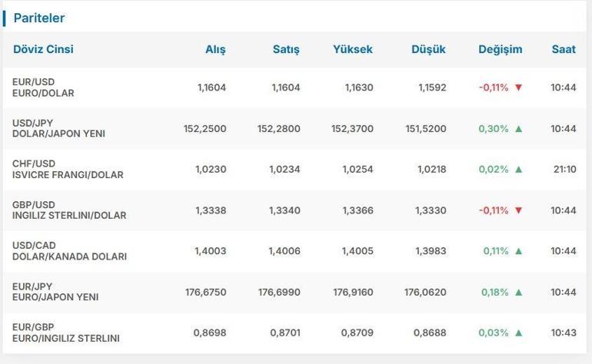The image size is (592, 364).
Task: Click the green up arrow in USD/CAD row
Action: (x=518, y=251)
